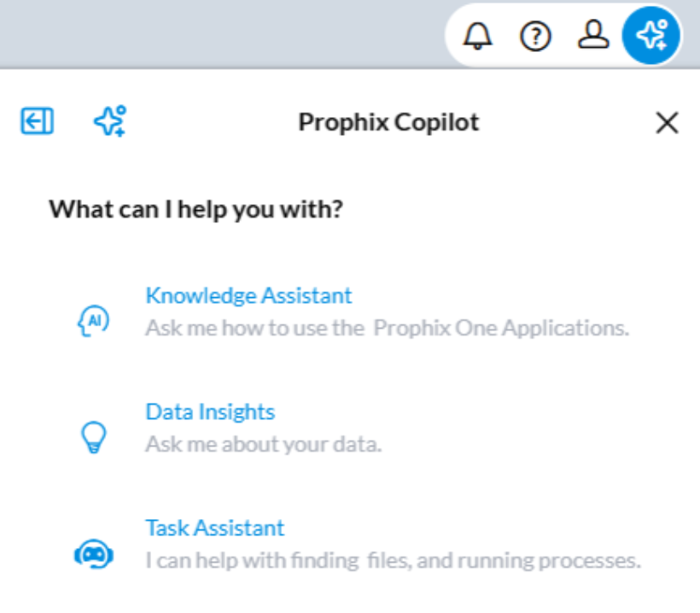Click the lightbulb icon beside Data Insights

coord(96,436)
